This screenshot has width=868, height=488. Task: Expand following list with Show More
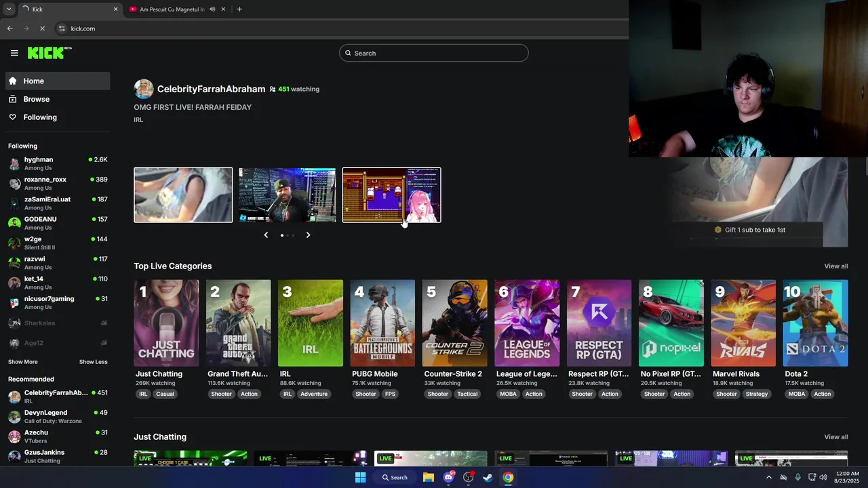(x=23, y=362)
